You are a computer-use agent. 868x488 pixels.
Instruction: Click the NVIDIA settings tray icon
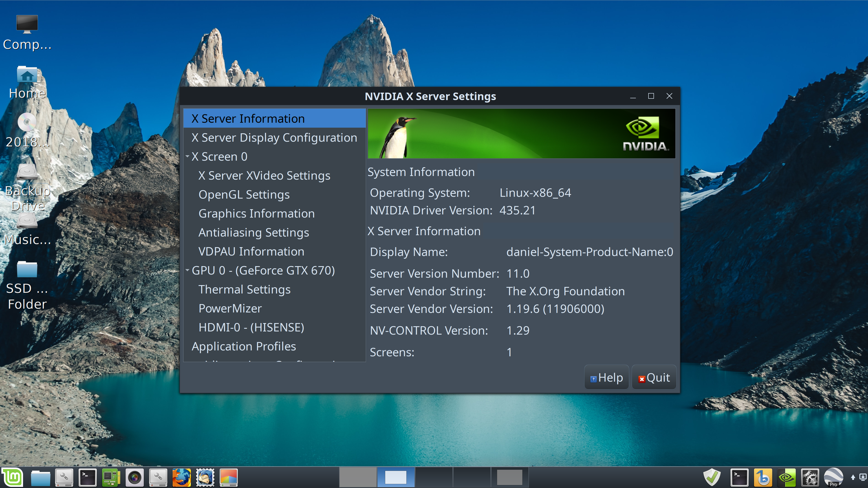786,477
